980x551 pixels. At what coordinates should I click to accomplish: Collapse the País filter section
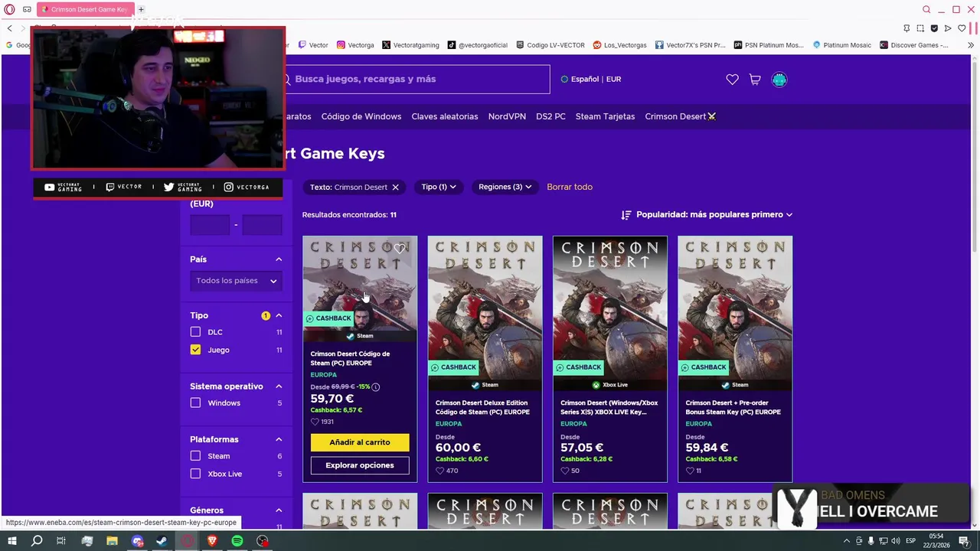pos(279,259)
